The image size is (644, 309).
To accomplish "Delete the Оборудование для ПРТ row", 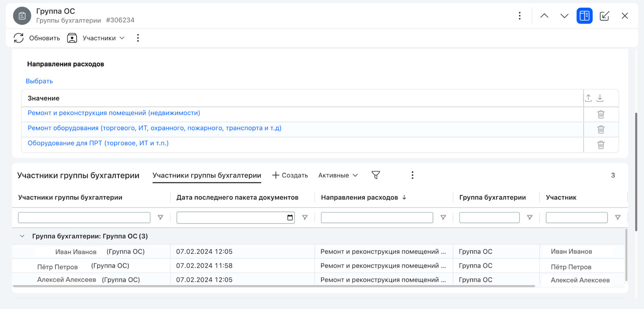I will (601, 145).
